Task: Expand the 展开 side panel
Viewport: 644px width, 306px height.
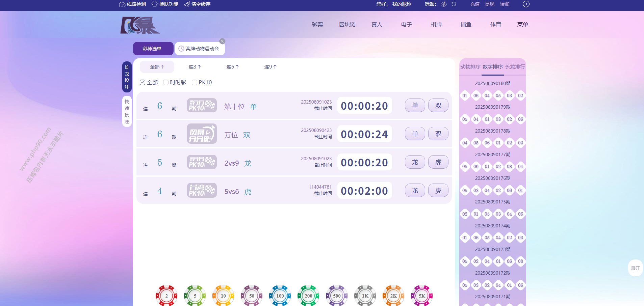Action: pyautogui.click(x=635, y=268)
